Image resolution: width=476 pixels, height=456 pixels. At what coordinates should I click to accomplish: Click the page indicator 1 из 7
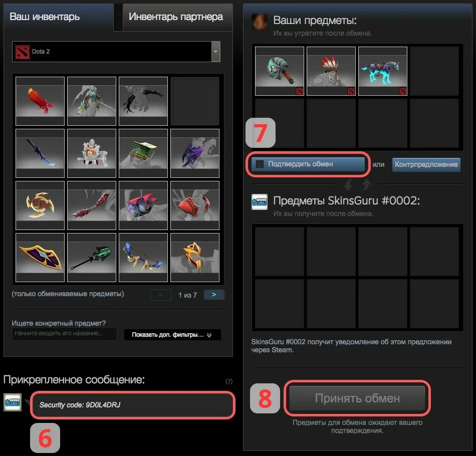coord(187,295)
